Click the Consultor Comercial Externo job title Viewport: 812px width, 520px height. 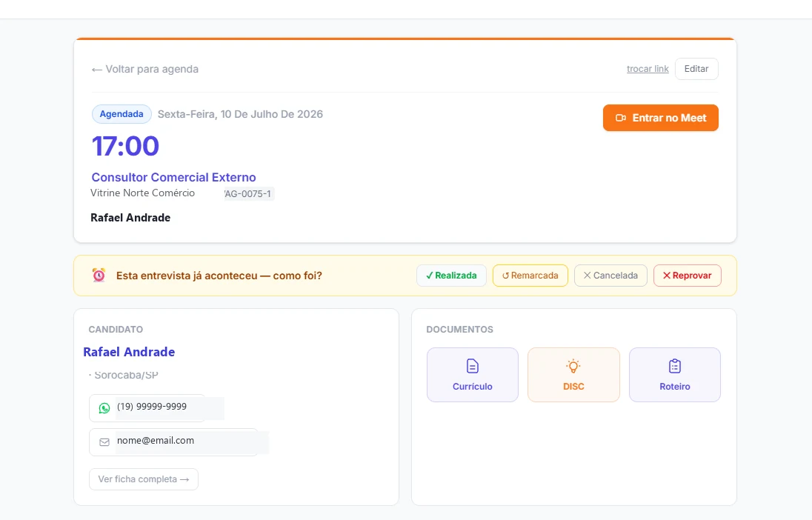[173, 177]
